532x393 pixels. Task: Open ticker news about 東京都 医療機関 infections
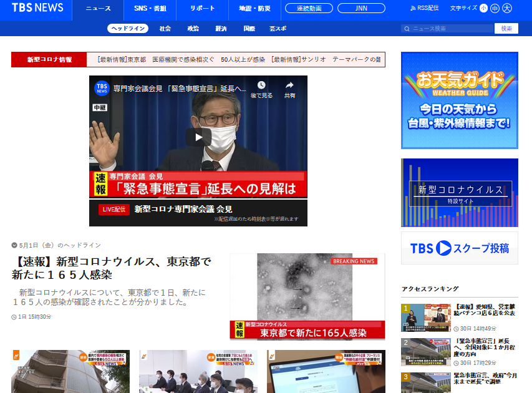click(x=181, y=60)
